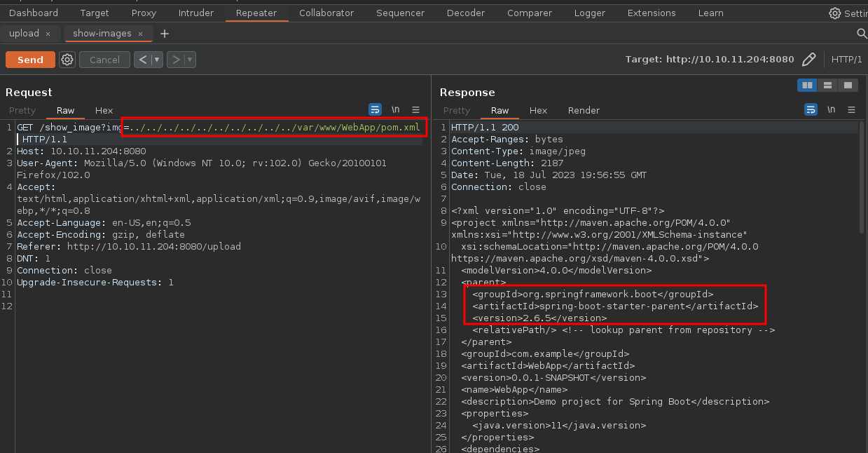Switch Response view to Pretty
The width and height of the screenshot is (868, 453).
click(457, 110)
